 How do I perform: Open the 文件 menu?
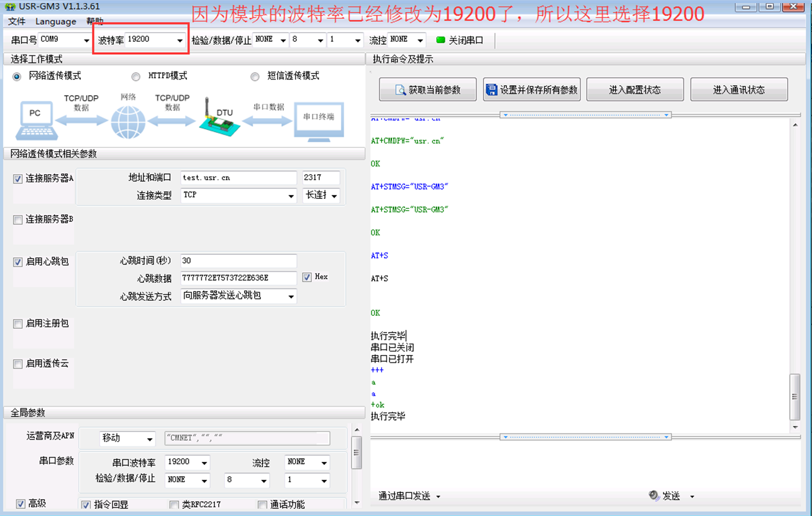[17, 21]
